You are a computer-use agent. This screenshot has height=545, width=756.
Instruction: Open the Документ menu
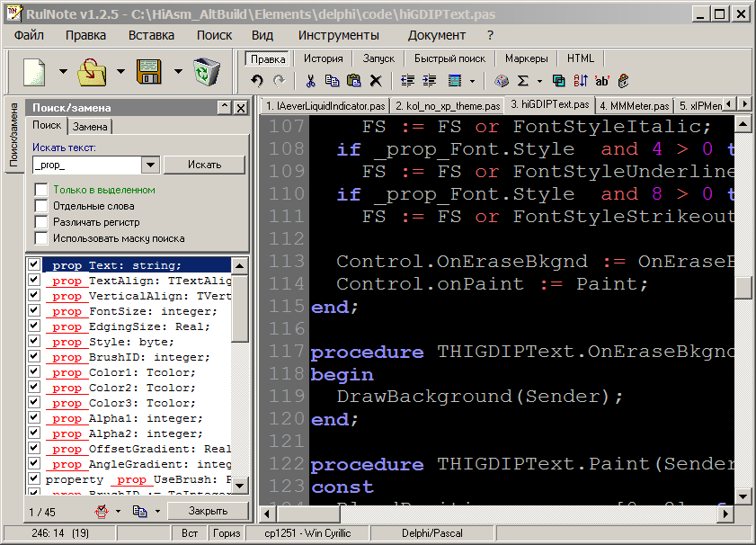click(437, 35)
